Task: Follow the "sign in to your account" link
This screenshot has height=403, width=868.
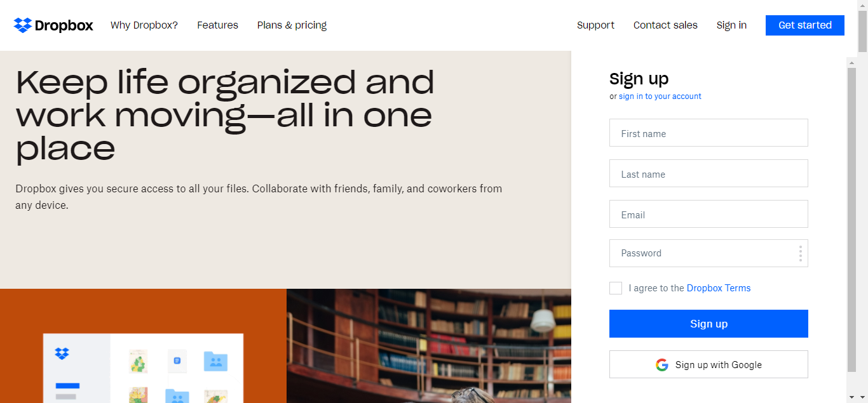Action: tap(660, 96)
